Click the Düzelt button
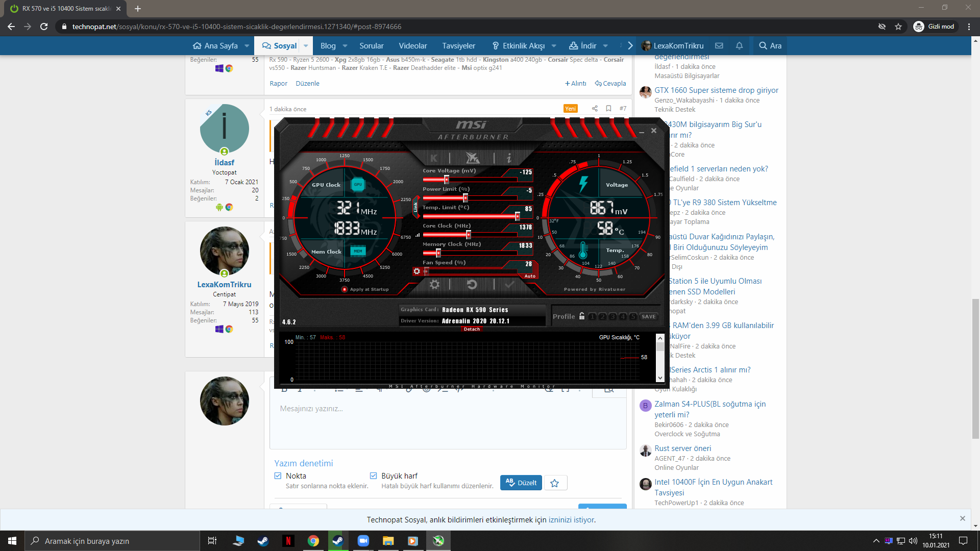 tap(521, 483)
